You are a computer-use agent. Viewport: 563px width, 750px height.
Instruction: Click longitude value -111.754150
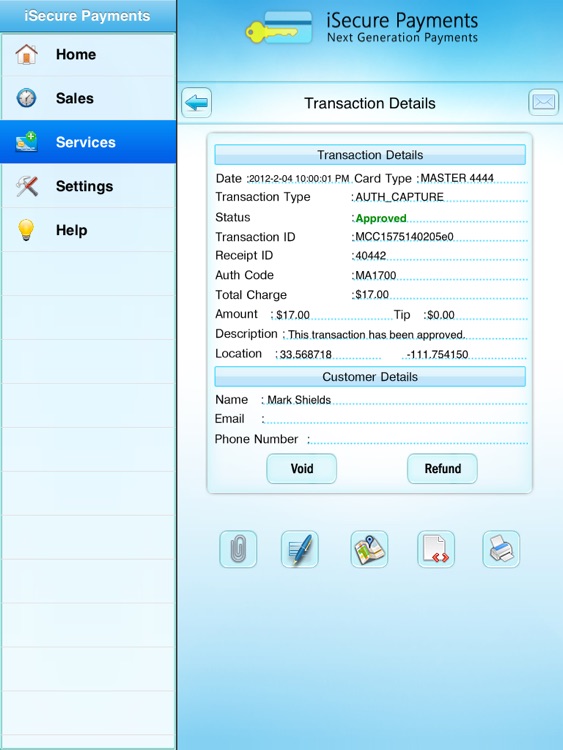[437, 354]
